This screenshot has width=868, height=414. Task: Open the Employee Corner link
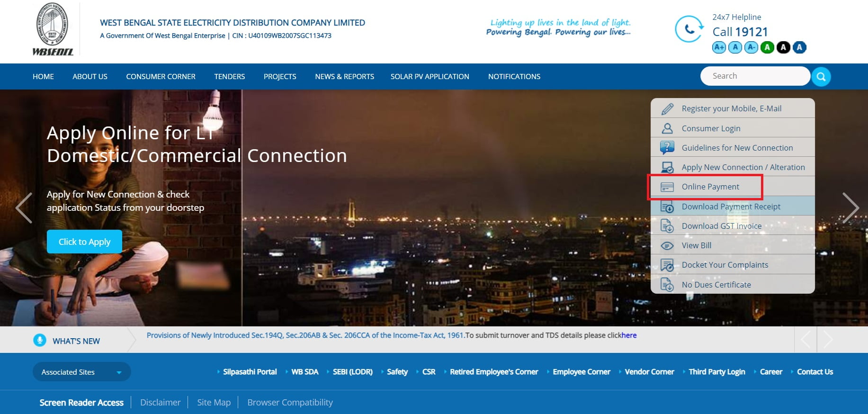(582, 372)
